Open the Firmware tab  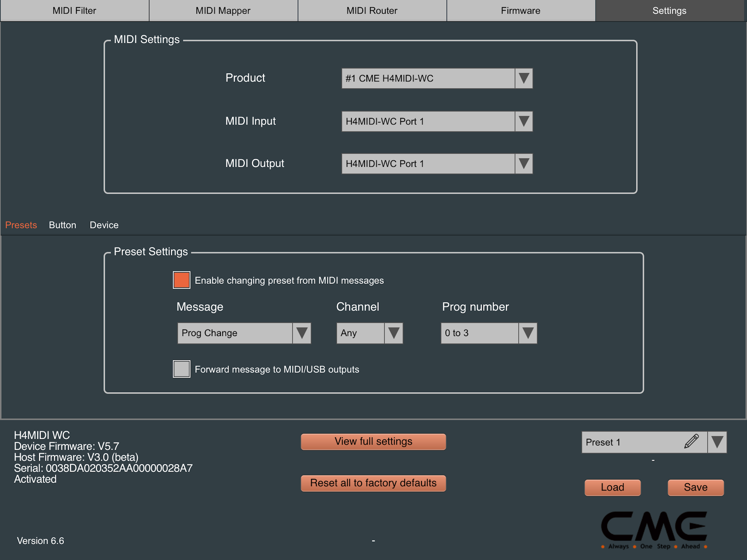(521, 10)
